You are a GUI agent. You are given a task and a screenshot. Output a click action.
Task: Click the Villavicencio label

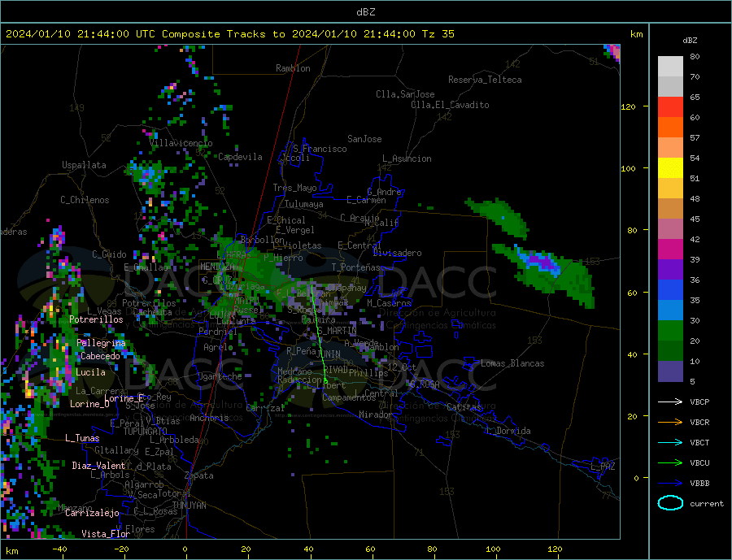pyautogui.click(x=181, y=143)
